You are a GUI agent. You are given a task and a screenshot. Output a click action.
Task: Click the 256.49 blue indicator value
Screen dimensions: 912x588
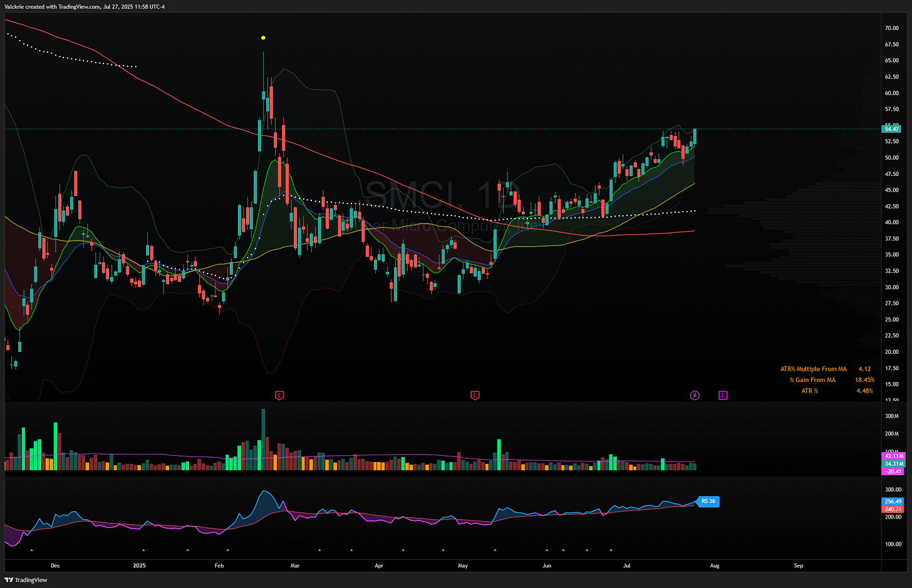(x=893, y=502)
